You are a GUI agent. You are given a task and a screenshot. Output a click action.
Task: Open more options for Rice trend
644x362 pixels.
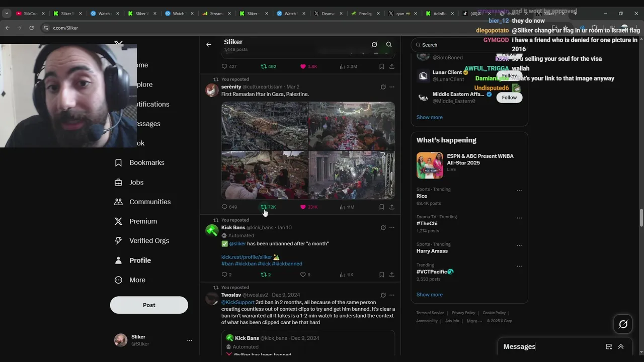tap(519, 191)
